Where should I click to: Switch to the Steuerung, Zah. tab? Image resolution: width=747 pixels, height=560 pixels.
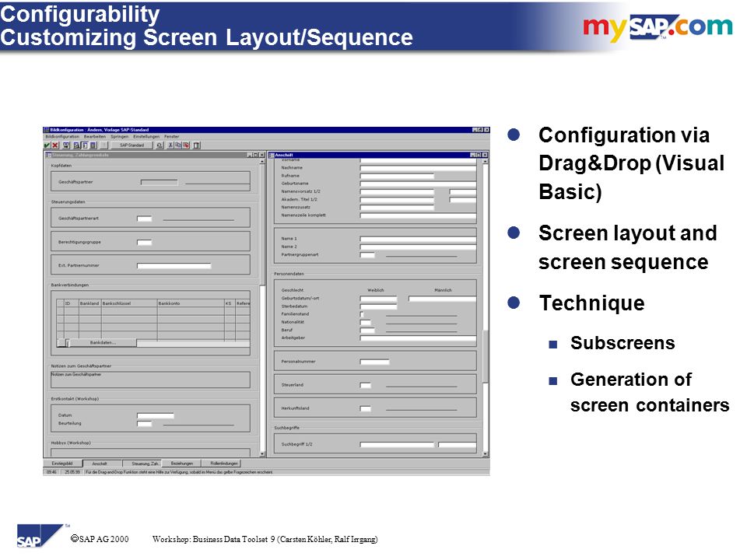[x=142, y=464]
